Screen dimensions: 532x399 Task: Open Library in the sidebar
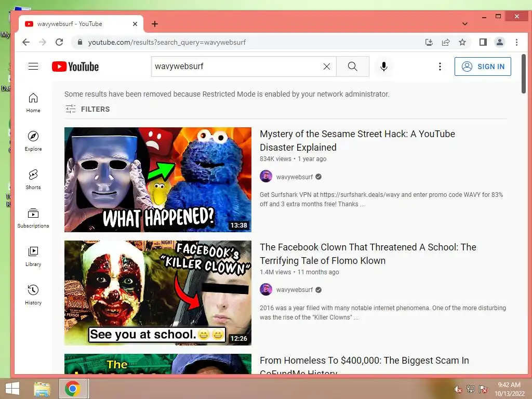[33, 257]
